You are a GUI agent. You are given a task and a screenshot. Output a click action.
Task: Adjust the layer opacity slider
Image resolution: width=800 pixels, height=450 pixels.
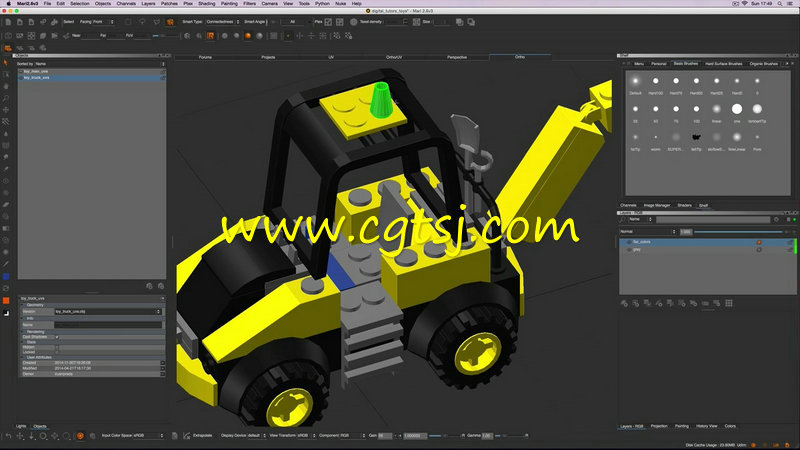(738, 232)
